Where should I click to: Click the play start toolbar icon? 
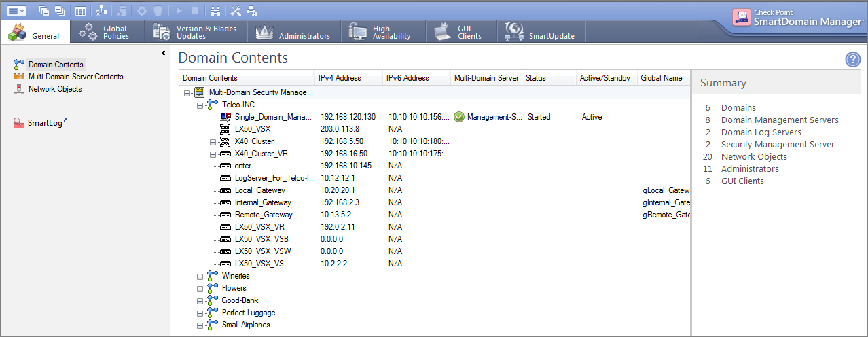[179, 11]
